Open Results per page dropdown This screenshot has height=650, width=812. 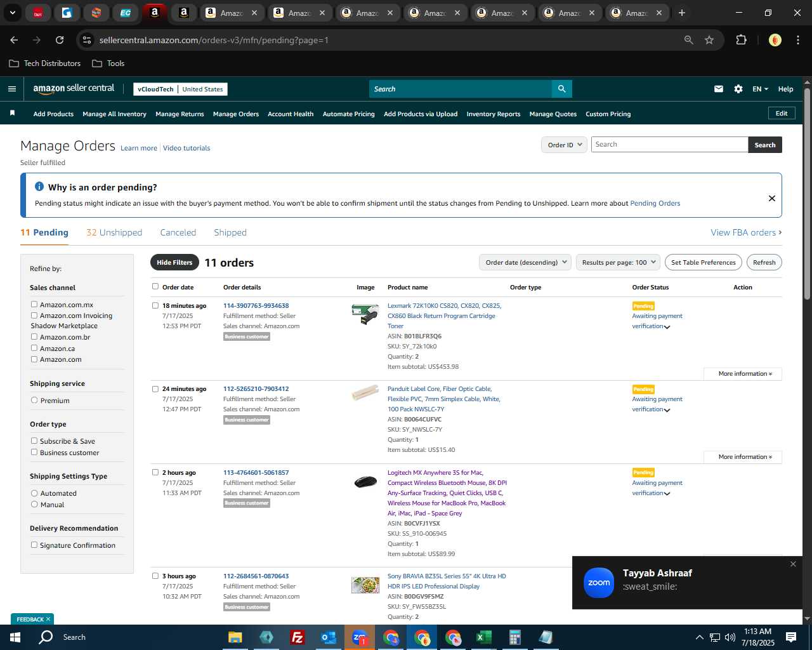[618, 262]
